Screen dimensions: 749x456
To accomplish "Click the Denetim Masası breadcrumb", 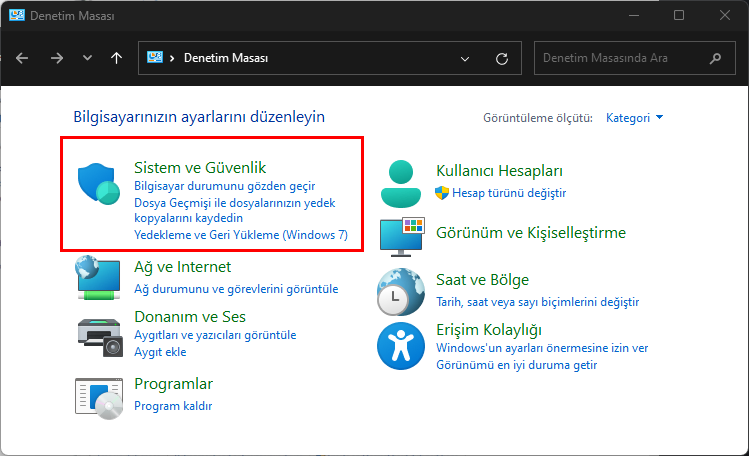I will click(x=226, y=58).
